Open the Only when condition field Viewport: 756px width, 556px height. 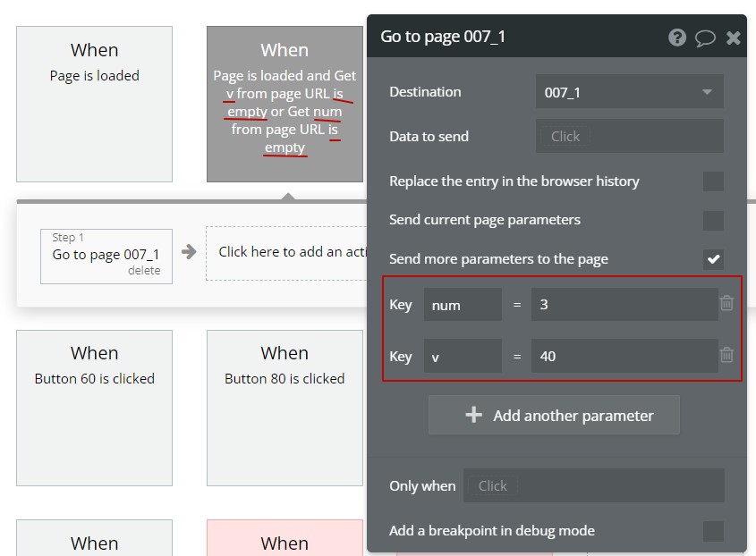tap(593, 485)
